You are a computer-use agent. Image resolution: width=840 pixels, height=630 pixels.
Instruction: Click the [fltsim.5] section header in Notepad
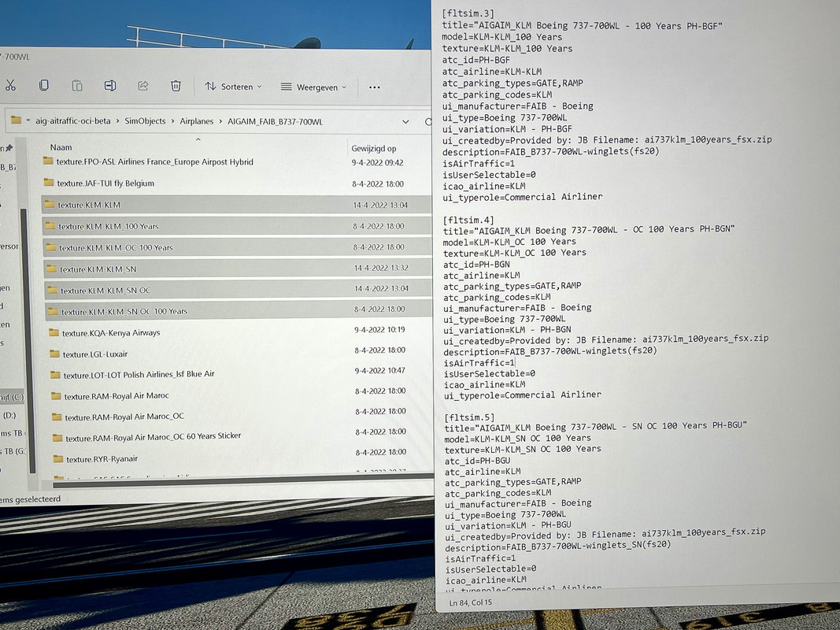pyautogui.click(x=469, y=417)
